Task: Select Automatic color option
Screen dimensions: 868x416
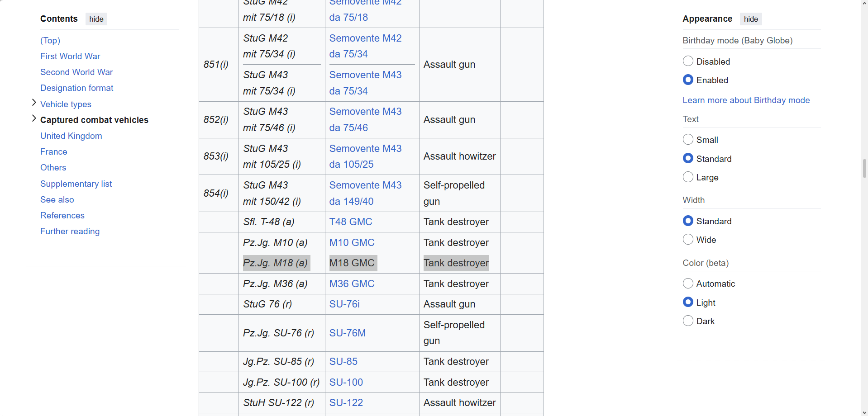Action: (688, 283)
